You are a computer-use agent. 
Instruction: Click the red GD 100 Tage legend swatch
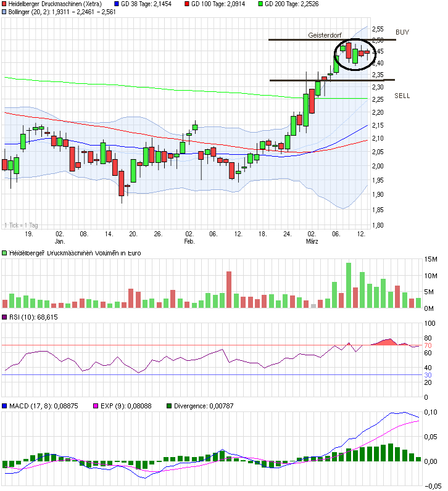pyautogui.click(x=187, y=4)
